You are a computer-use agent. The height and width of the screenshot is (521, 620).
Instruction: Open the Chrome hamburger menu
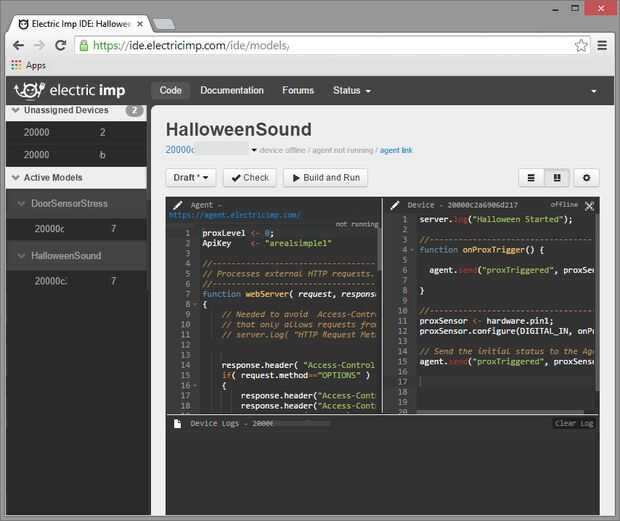coord(602,45)
